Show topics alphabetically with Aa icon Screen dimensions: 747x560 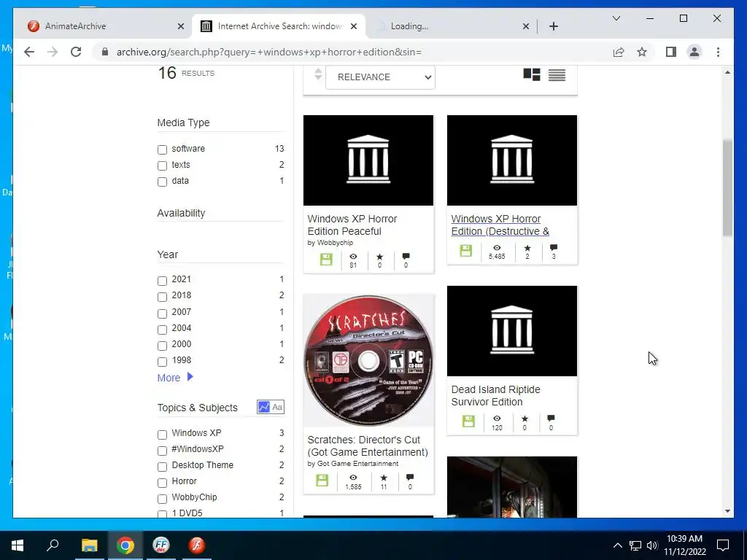coord(277,407)
